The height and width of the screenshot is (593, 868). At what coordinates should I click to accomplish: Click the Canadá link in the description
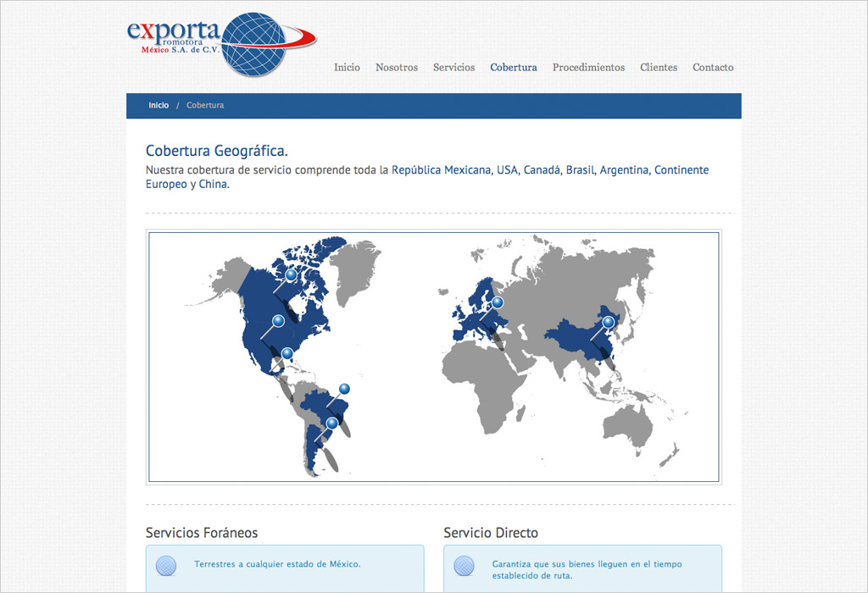click(542, 170)
